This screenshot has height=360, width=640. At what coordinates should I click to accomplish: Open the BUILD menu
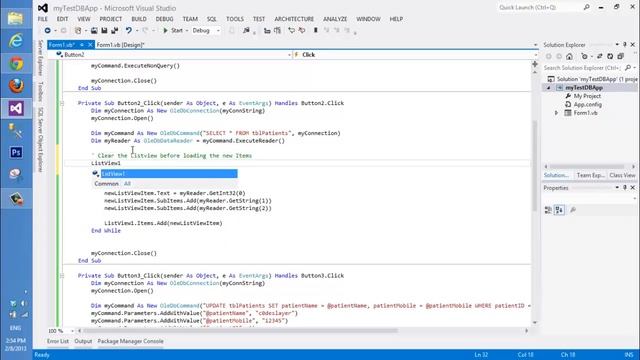tap(139, 19)
